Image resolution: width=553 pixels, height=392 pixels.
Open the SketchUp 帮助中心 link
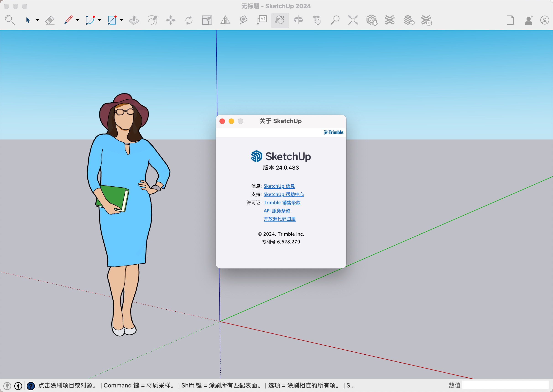(284, 194)
